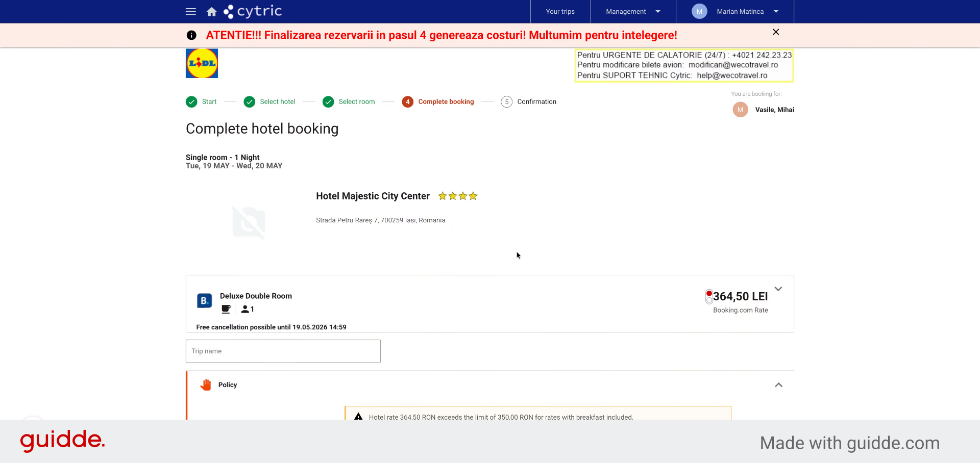Click the orange policy hand icon
The height and width of the screenshot is (463, 980).
[x=206, y=385]
